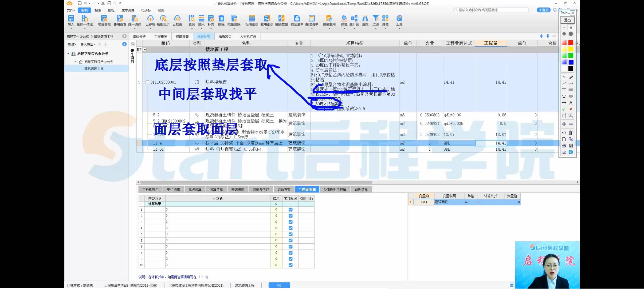Click the cut scissors icon in title bar
Screen dimensions: 644x289
tap(103, 3)
